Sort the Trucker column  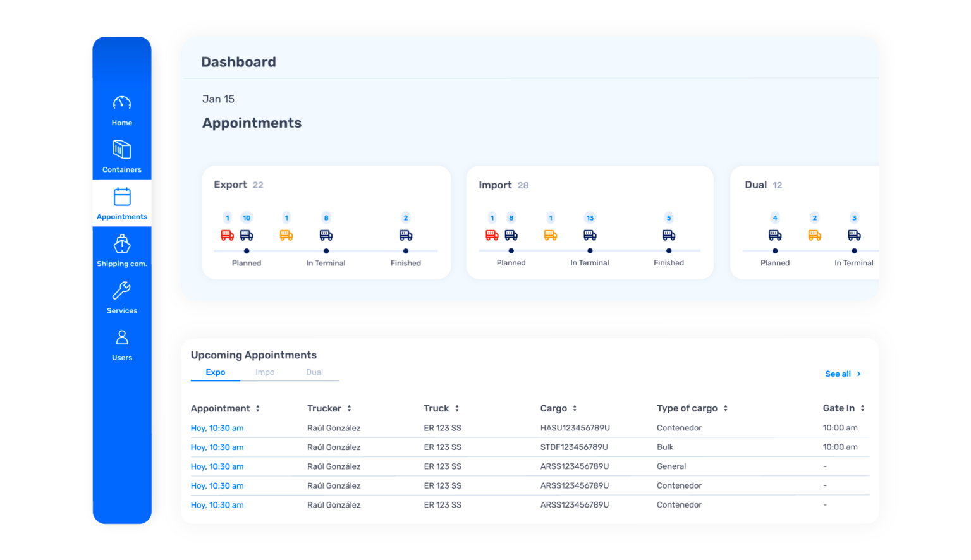(x=349, y=408)
